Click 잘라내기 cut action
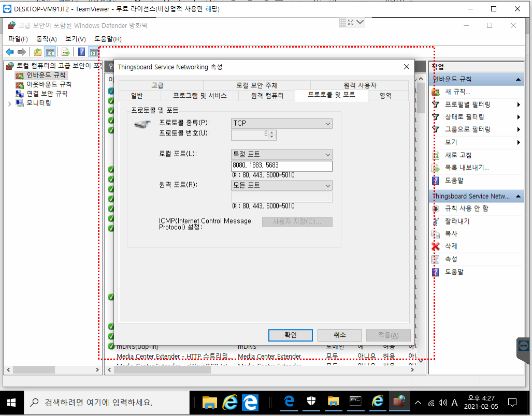The height and width of the screenshot is (416, 532). click(x=457, y=221)
